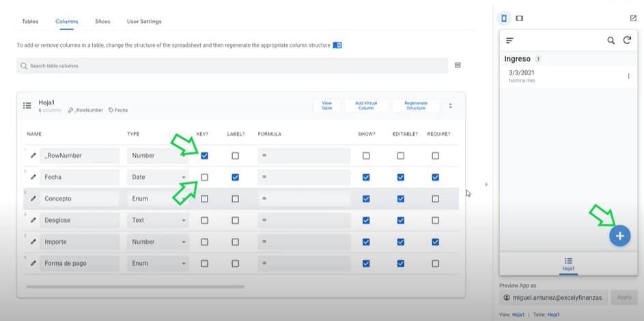
Task: Click the pencil edit icon for Concepto
Action: coord(33,199)
